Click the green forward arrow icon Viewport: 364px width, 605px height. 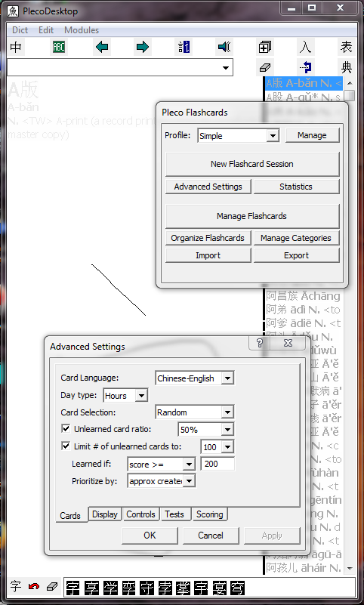[143, 48]
